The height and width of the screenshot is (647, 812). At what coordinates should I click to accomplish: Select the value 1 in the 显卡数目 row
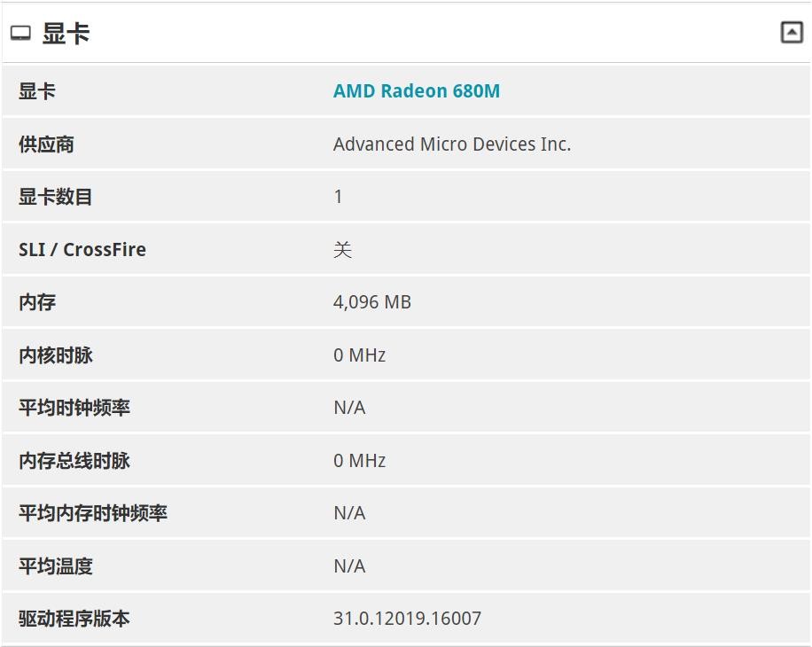tap(338, 197)
